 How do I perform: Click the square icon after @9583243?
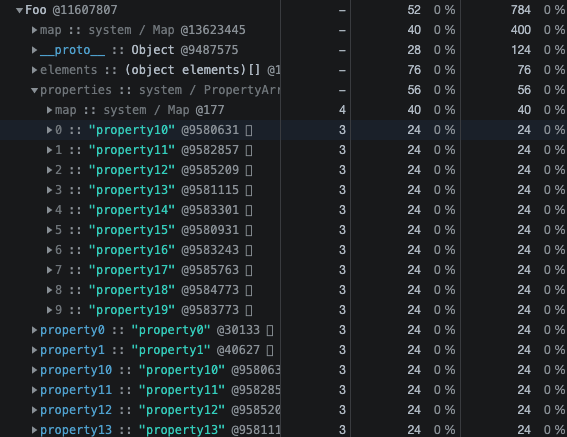(x=249, y=250)
